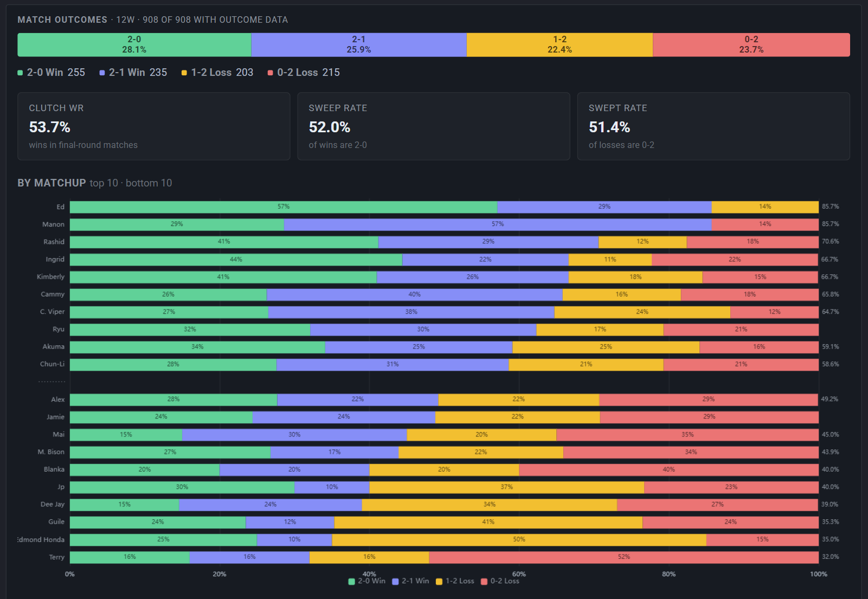This screenshot has width=868, height=599.
Task: Click the 64.7% win rate beside C. Viper's bar
Action: [x=830, y=312]
